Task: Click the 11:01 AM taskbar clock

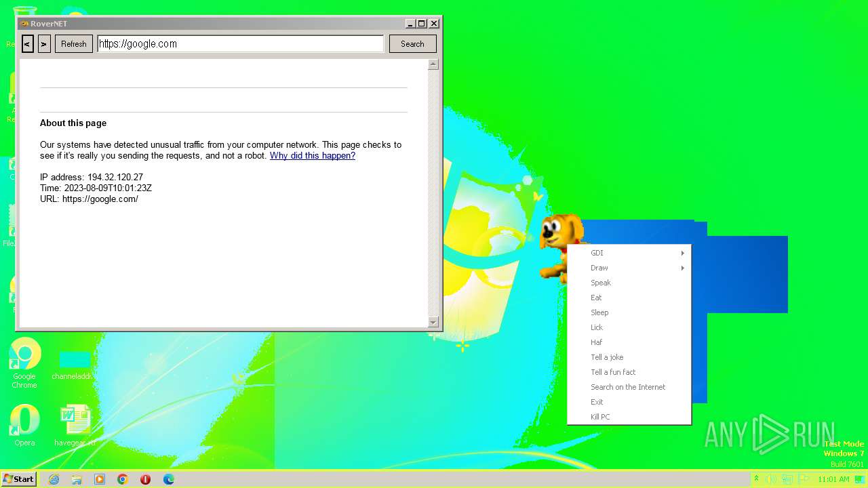Action: 833,479
